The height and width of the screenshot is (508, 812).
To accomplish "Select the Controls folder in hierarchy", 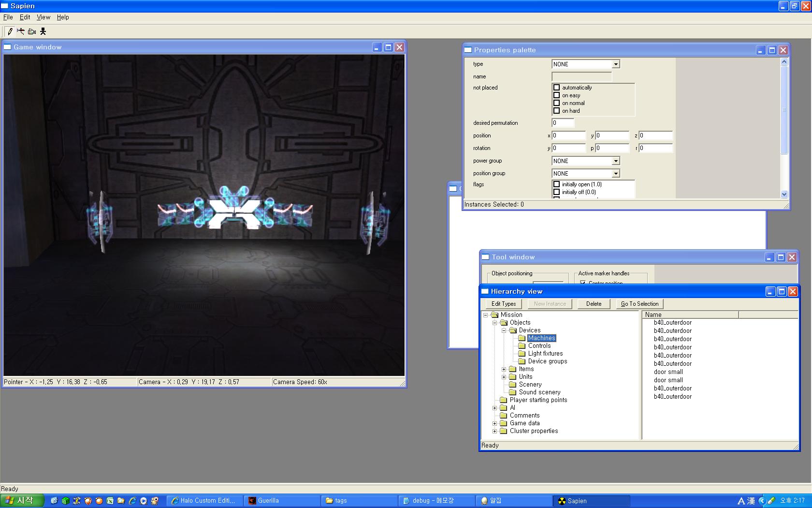I will coord(539,346).
